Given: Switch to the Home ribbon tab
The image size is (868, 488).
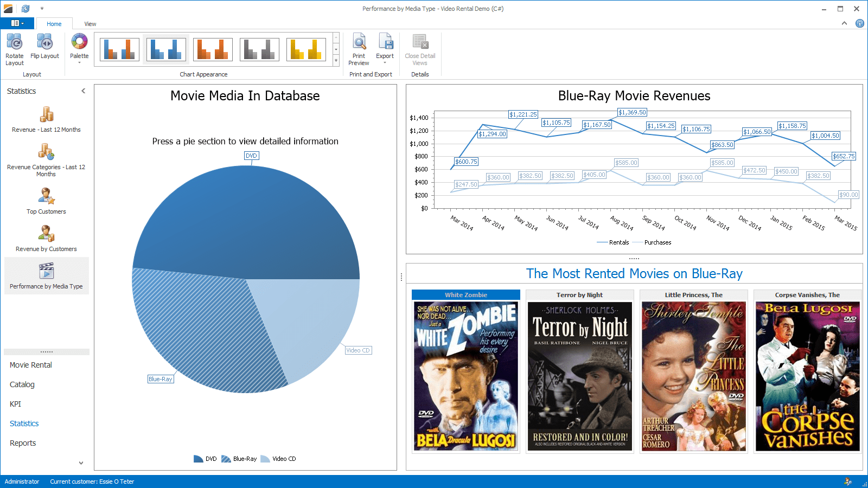Looking at the screenshot, I should tap(54, 24).
